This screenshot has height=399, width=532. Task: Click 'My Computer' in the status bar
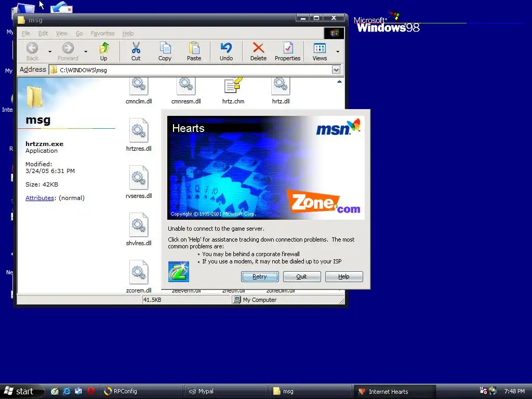tap(260, 300)
